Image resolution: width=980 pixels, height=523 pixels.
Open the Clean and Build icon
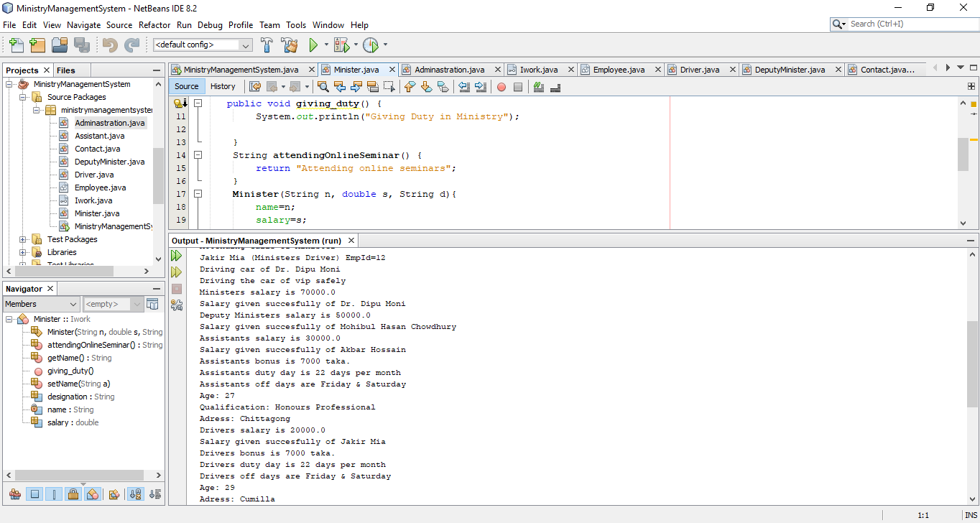pyautogui.click(x=290, y=44)
